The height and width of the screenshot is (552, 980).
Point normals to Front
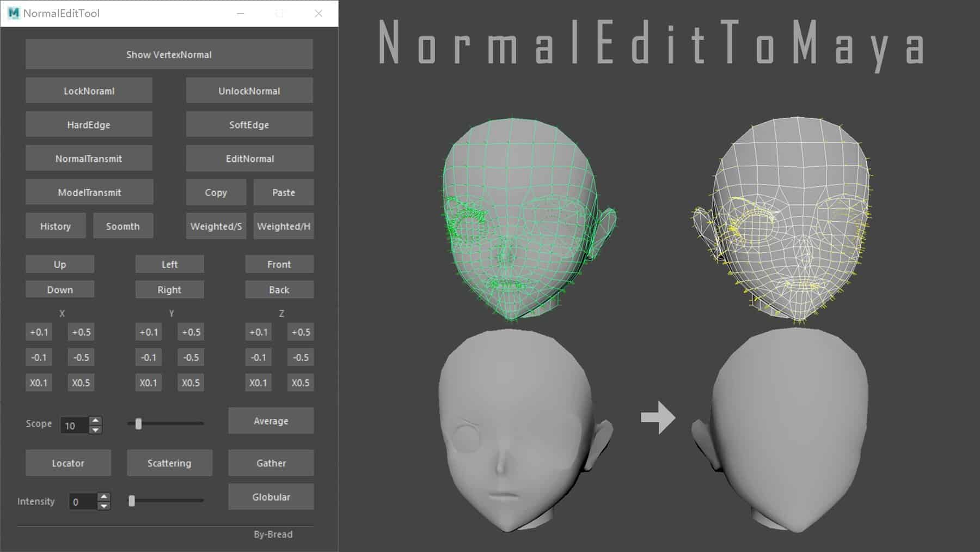click(x=279, y=264)
